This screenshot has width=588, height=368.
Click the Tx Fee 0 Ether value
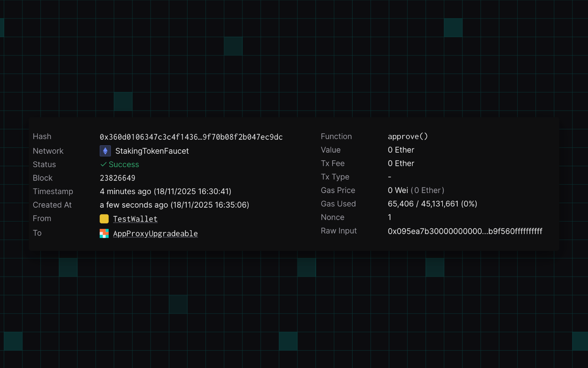click(401, 163)
